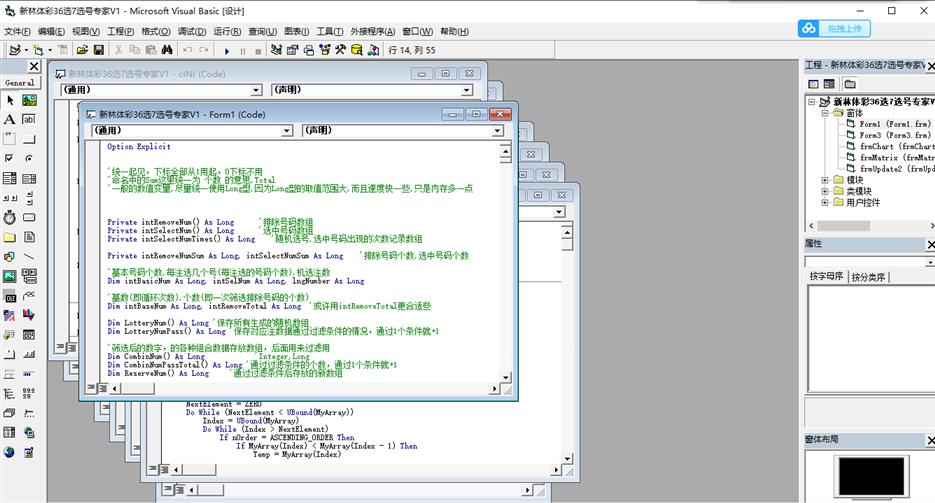Switch cINI code window to Procedure View
The height and width of the screenshot is (503, 935).
pos(60,347)
